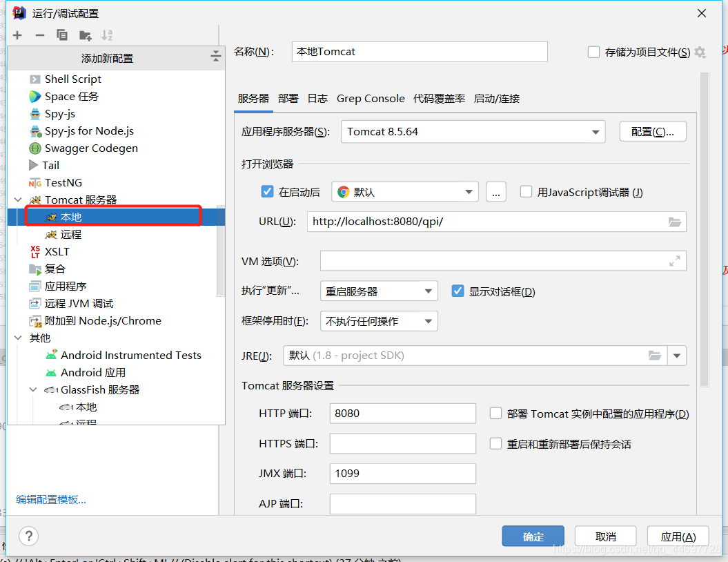This screenshot has width=728, height=562.
Task: Collapse the GlassFish 服务器 node
Action: 33,389
